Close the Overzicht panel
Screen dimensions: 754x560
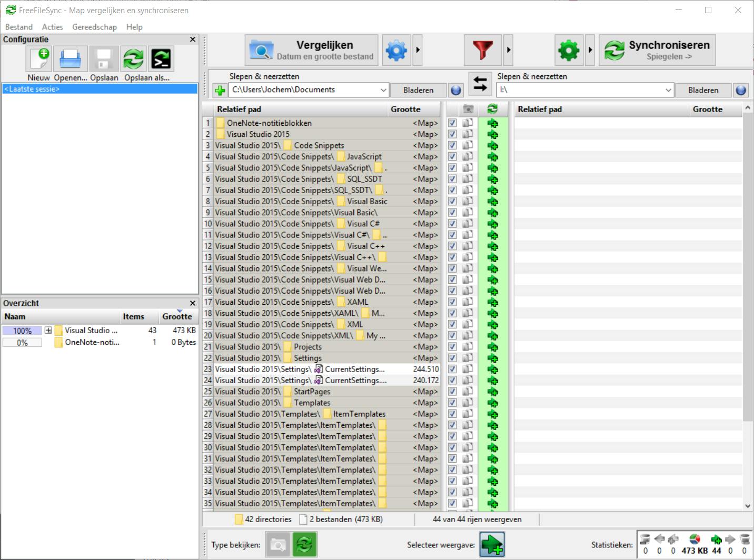[x=193, y=303]
